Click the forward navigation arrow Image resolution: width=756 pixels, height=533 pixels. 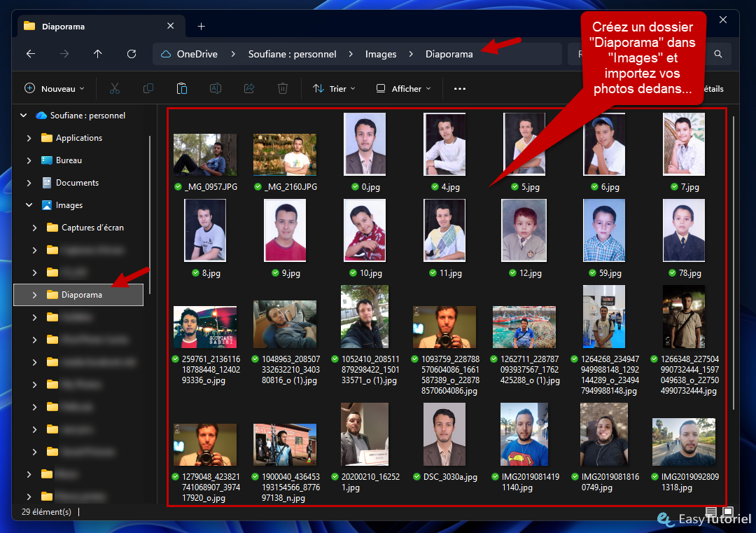(64, 54)
